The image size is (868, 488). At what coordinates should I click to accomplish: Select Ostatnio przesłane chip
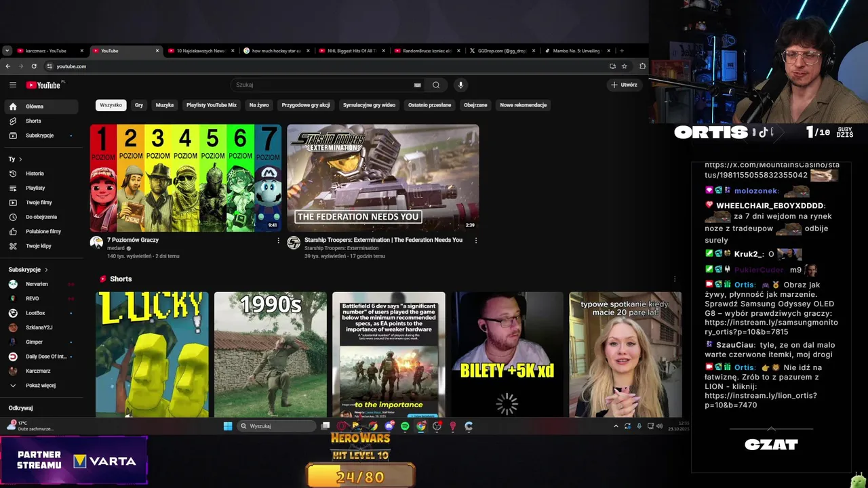pos(429,105)
